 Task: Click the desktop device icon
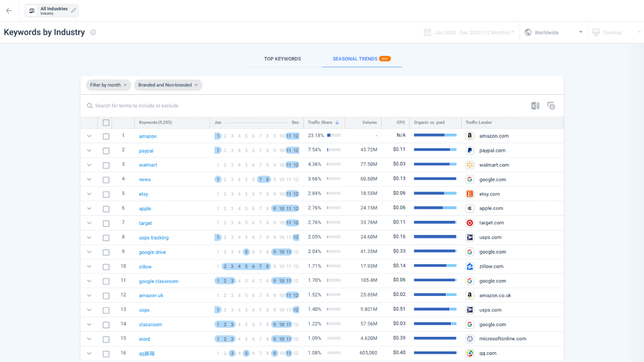[596, 32]
